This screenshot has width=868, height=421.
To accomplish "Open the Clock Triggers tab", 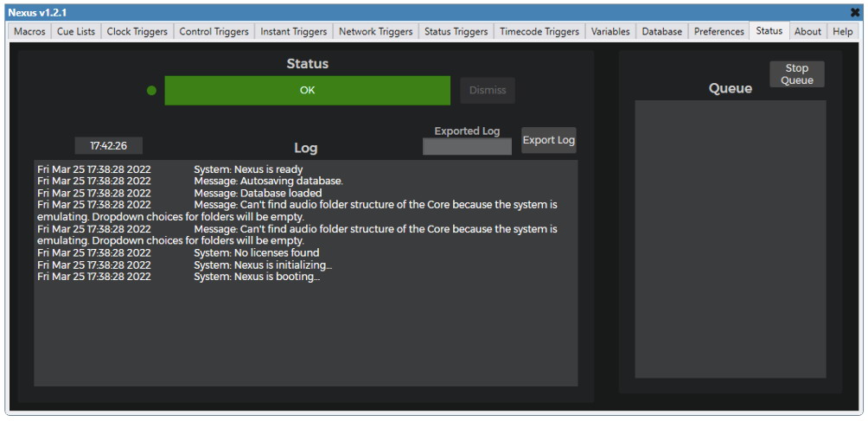I will [137, 31].
